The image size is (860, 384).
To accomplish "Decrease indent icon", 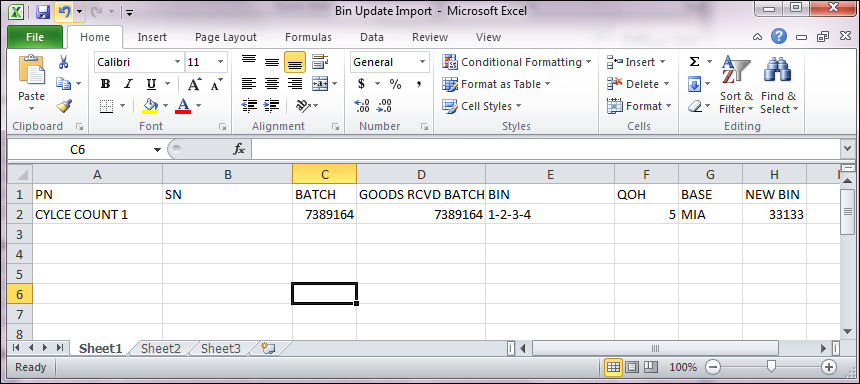I will click(x=249, y=106).
